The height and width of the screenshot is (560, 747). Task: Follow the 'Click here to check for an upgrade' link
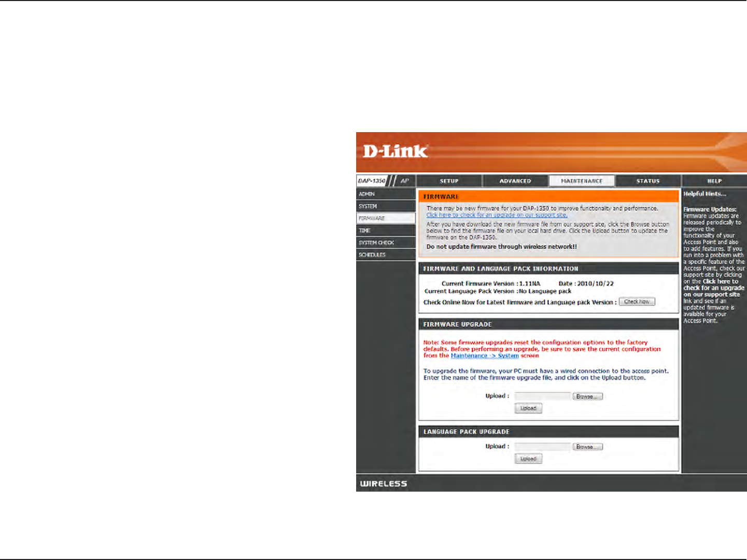(497, 215)
